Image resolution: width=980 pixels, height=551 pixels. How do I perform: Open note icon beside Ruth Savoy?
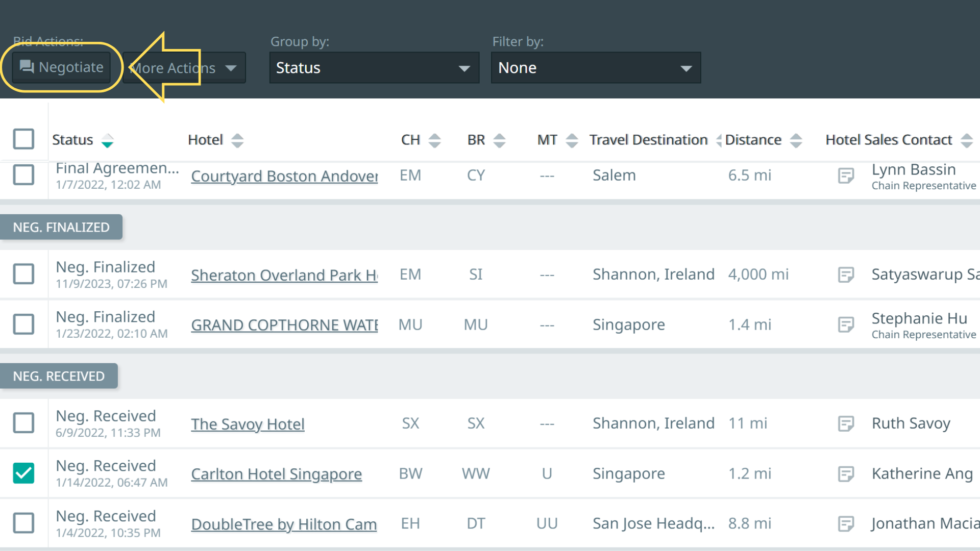846,423
